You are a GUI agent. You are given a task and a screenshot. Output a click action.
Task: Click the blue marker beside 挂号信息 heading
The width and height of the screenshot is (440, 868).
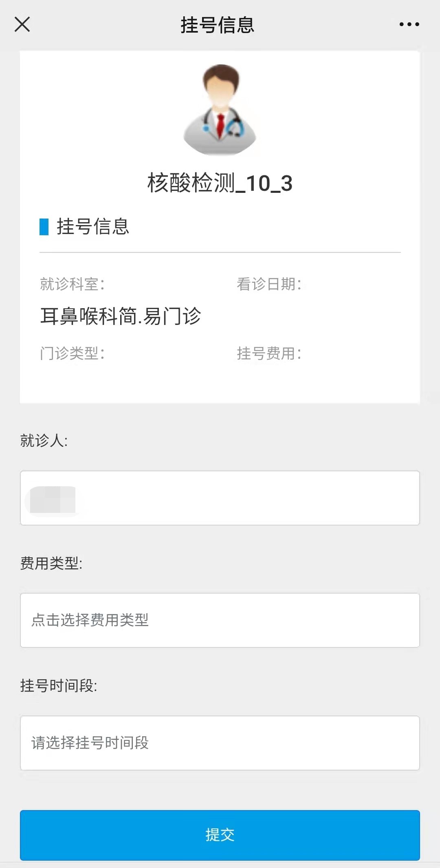click(x=44, y=227)
